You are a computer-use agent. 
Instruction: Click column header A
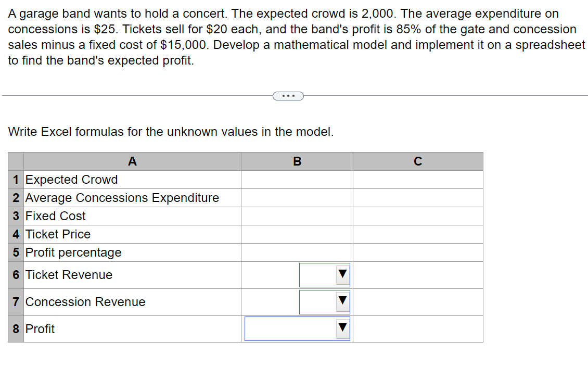coord(132,161)
